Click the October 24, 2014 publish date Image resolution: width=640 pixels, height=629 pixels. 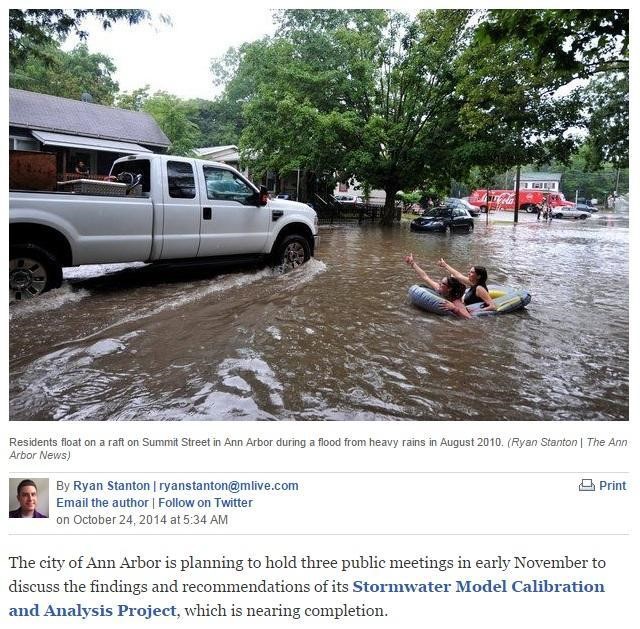click(x=142, y=520)
